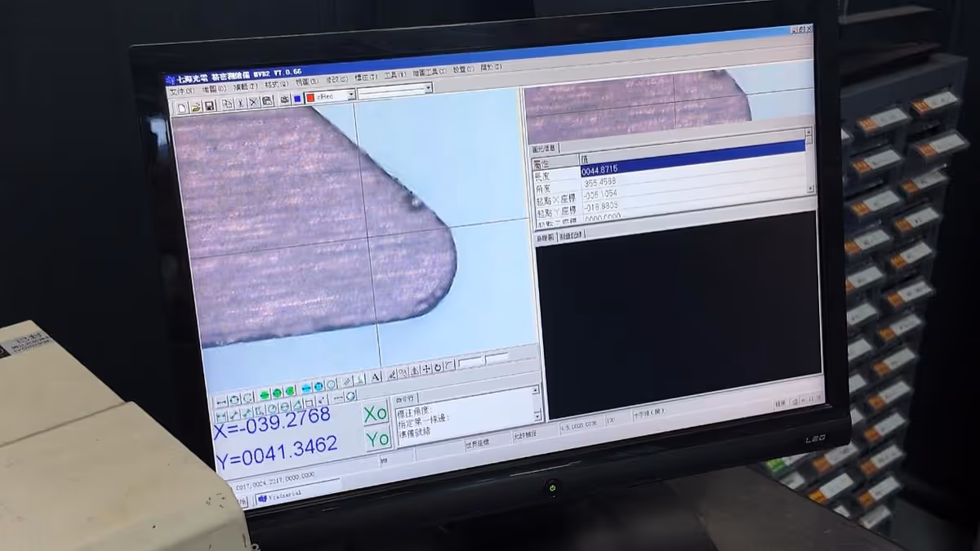Open the 工具 (Tools) menu
This screenshot has height=551, width=980.
click(x=394, y=75)
